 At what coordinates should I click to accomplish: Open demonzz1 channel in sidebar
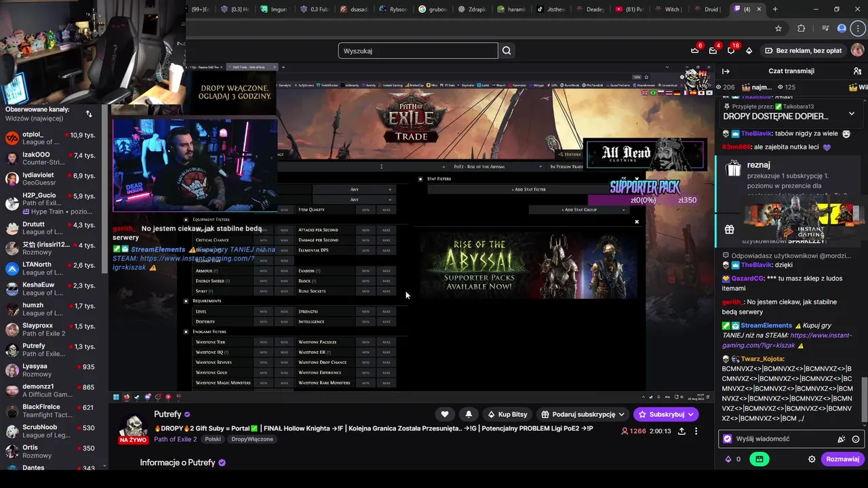52,390
